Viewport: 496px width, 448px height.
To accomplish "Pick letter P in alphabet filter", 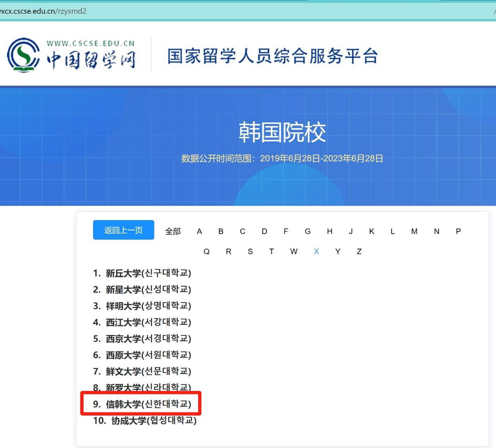I will pos(458,231).
